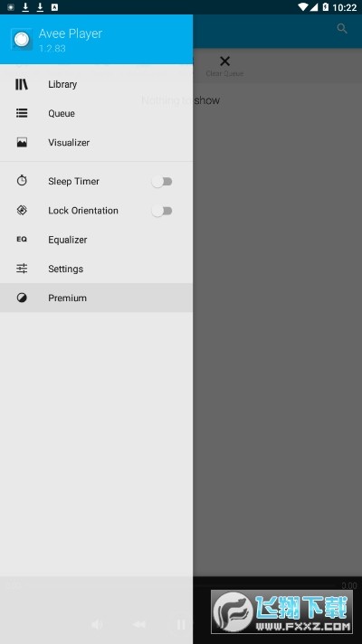Click the Sleep Timer stopwatch icon
The height and width of the screenshot is (644, 362).
[x=22, y=181]
